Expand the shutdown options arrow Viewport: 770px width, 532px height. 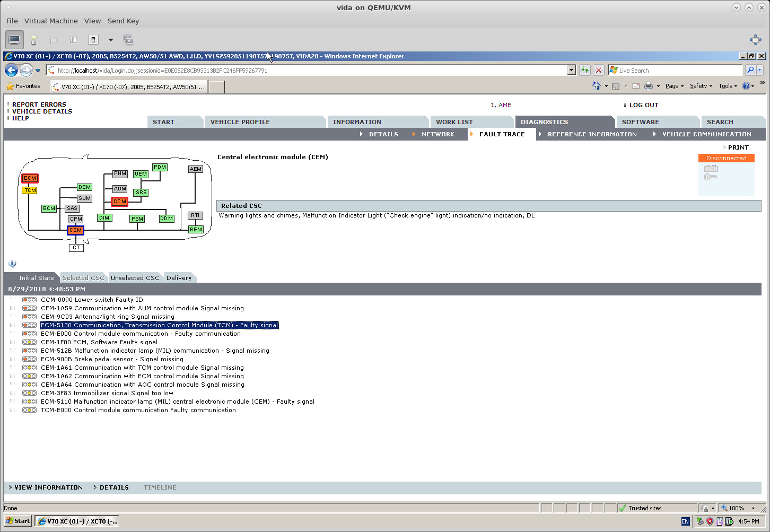click(110, 40)
